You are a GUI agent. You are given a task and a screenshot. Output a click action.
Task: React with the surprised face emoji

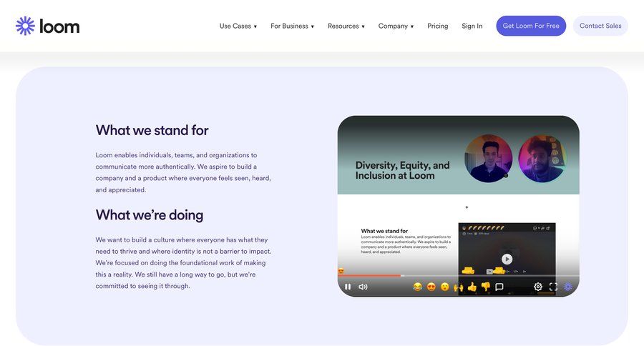444,287
